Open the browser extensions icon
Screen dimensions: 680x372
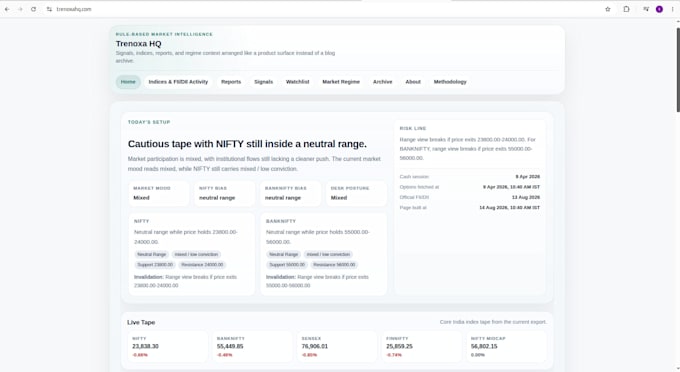pos(626,9)
